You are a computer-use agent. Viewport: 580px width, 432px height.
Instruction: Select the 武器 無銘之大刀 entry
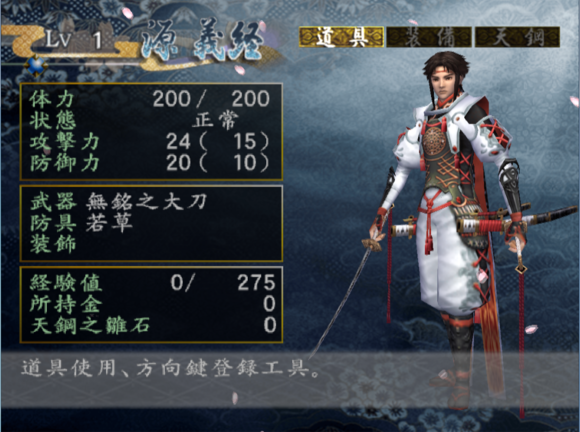coord(118,202)
